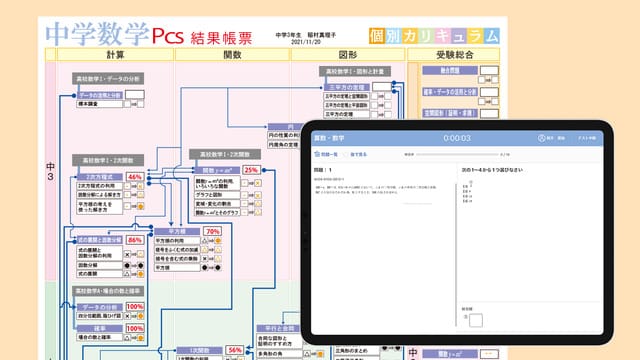This screenshot has height=360, width=640.
Task: Click the orange circle in 式の展開 row
Action: click(140, 274)
